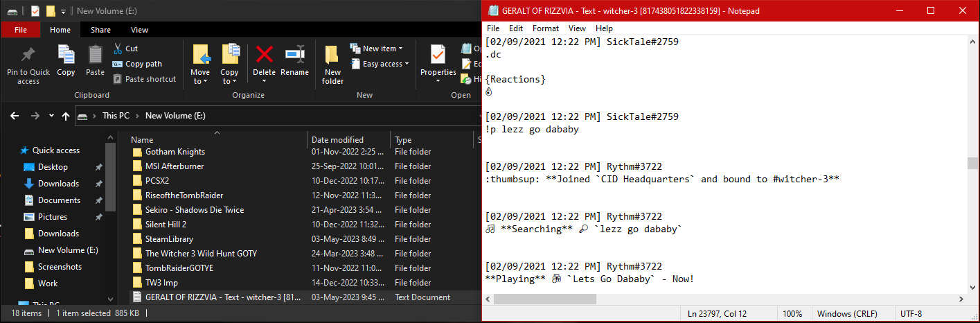The width and height of the screenshot is (980, 323).
Task: Select the MSI Afterburner folder
Action: pyautogui.click(x=175, y=166)
